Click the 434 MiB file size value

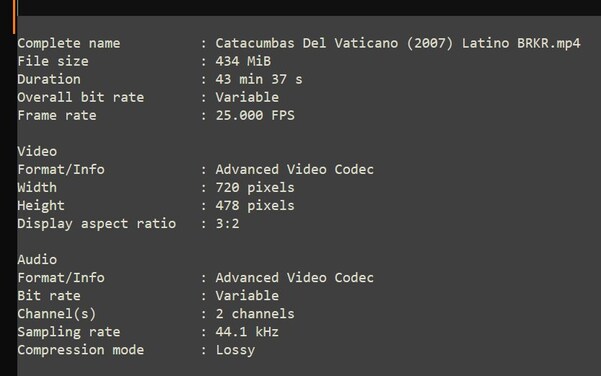click(x=243, y=61)
